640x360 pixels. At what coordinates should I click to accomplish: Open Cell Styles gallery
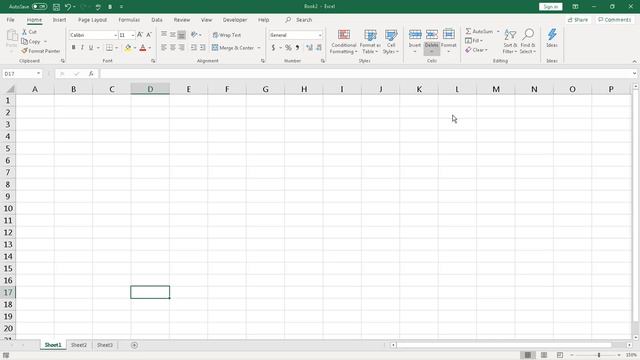pyautogui.click(x=391, y=41)
